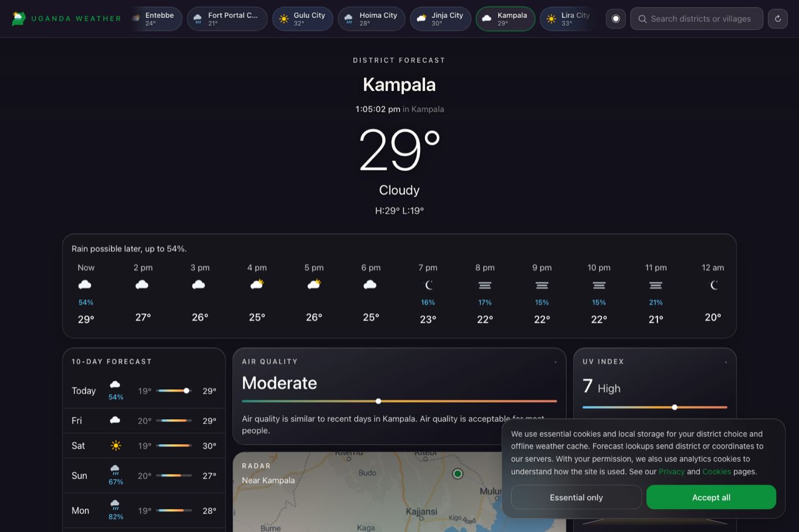The height and width of the screenshot is (532, 799).
Task: Click the partly sunny icon at 4 pm
Action: (x=257, y=285)
